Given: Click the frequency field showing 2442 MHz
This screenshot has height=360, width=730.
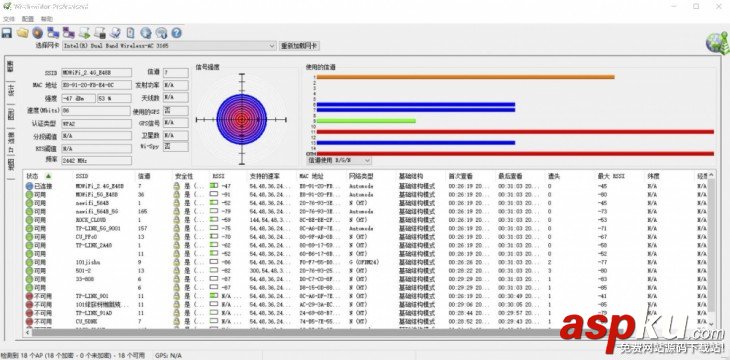Looking at the screenshot, I should [96, 160].
